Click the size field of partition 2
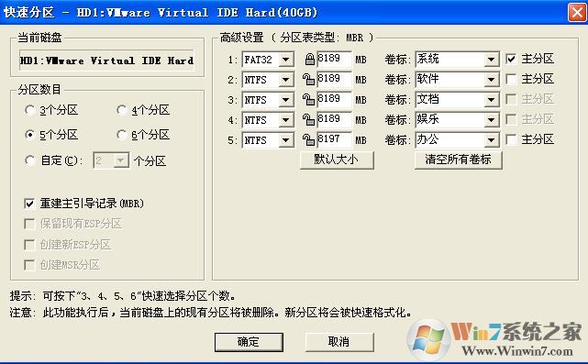The image size is (588, 364). (335, 80)
